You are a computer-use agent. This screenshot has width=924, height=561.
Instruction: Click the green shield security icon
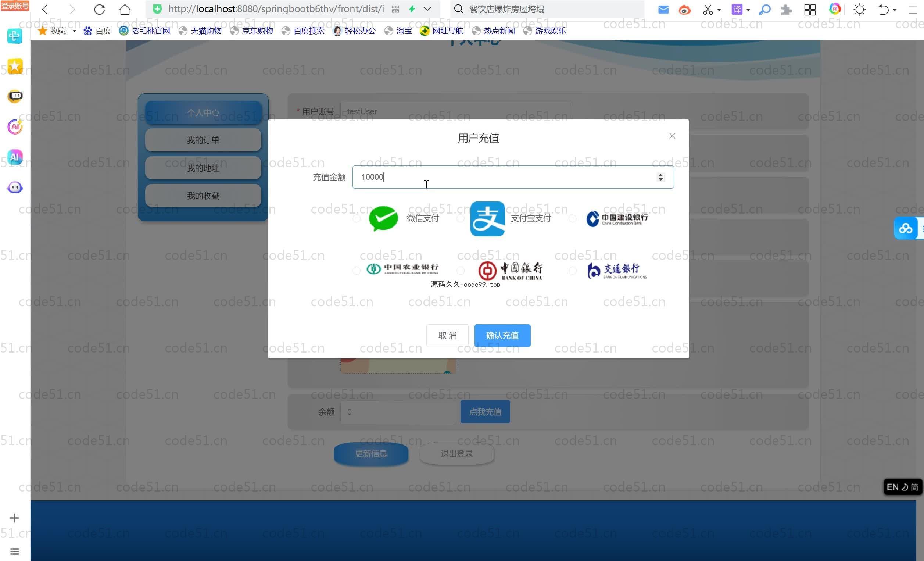pos(157,9)
